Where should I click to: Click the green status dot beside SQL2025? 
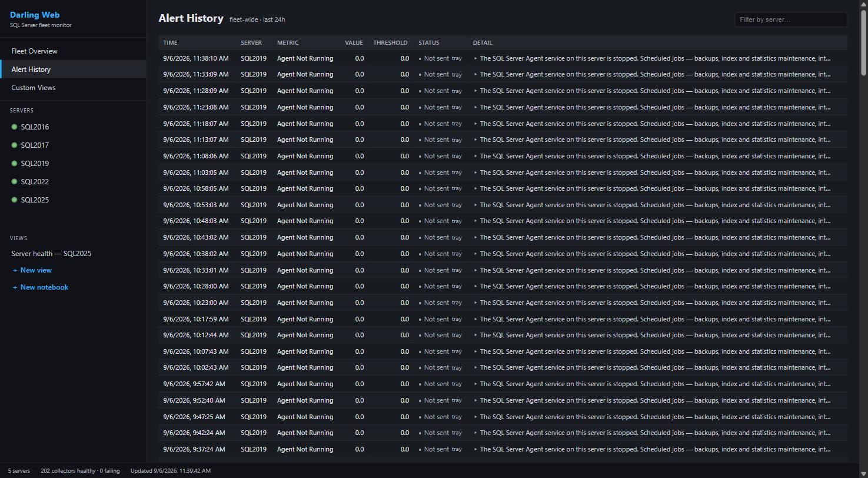14,200
